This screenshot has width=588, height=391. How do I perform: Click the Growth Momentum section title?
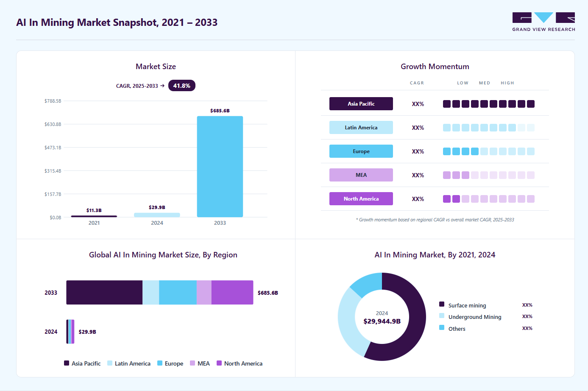435,67
